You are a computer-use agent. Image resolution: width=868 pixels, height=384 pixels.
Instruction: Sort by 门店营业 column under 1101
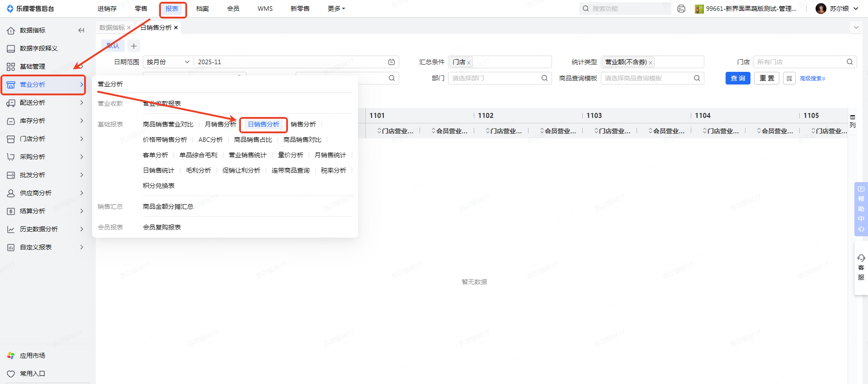pos(395,131)
